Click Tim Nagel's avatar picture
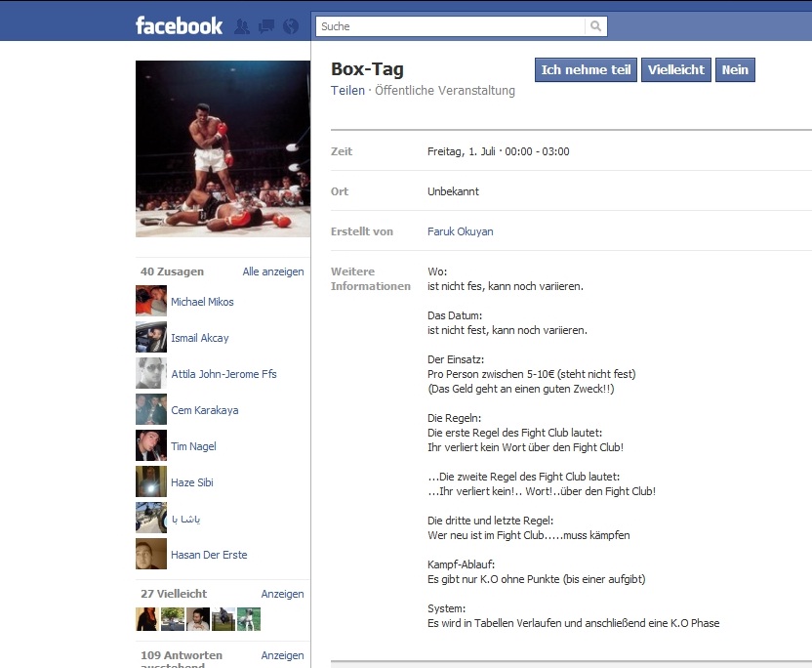Image resolution: width=812 pixels, height=668 pixels. tap(151, 445)
